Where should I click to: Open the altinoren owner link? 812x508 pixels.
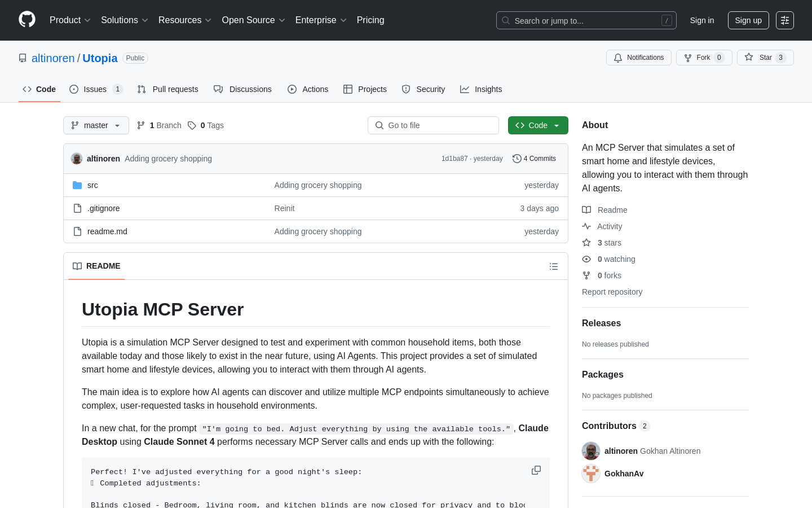pyautogui.click(x=53, y=58)
